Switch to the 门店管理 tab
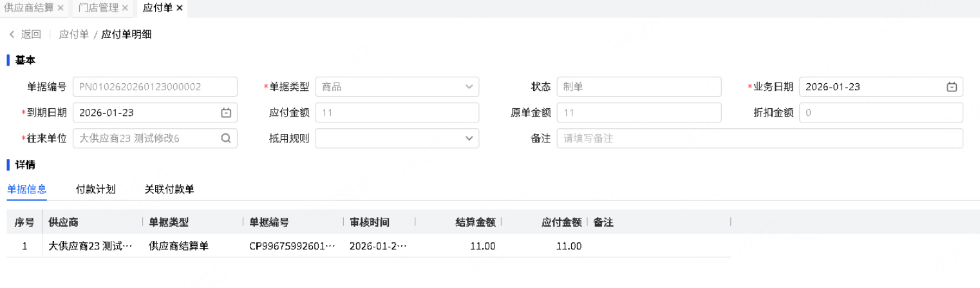Screen dimensions: 980x288 pyautogui.click(x=98, y=8)
